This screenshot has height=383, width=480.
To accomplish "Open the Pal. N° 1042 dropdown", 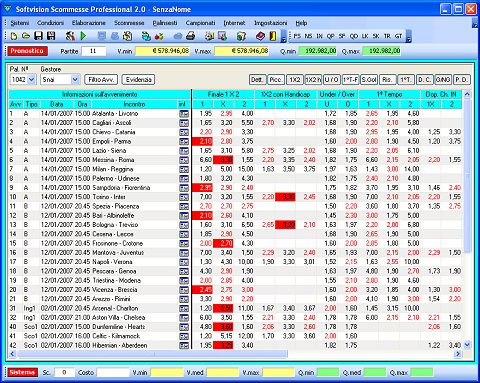I will coord(31,80).
